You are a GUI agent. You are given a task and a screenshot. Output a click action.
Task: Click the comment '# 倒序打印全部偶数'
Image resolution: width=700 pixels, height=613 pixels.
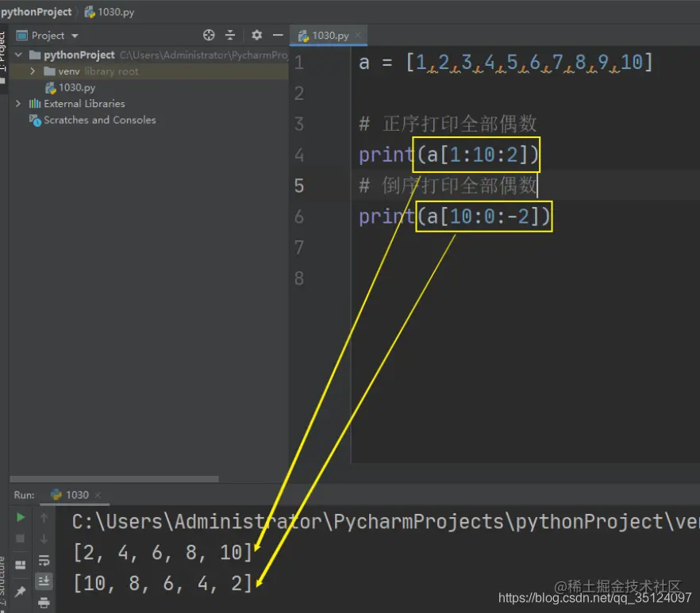point(448,186)
